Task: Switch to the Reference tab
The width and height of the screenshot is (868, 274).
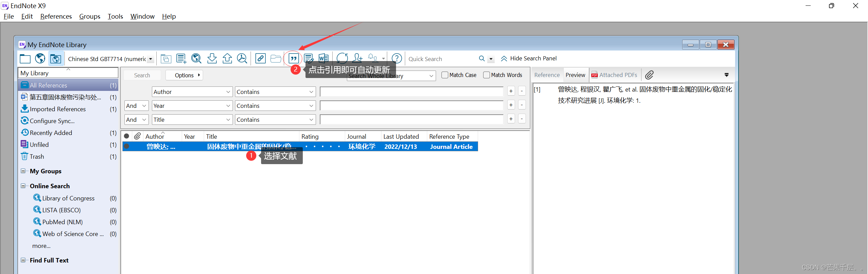Action: pos(547,75)
